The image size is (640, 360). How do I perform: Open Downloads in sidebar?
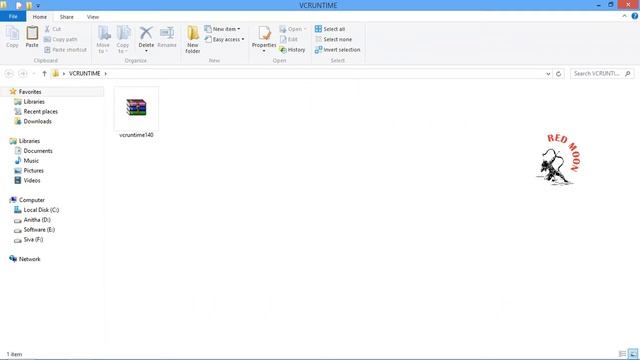pos(38,121)
